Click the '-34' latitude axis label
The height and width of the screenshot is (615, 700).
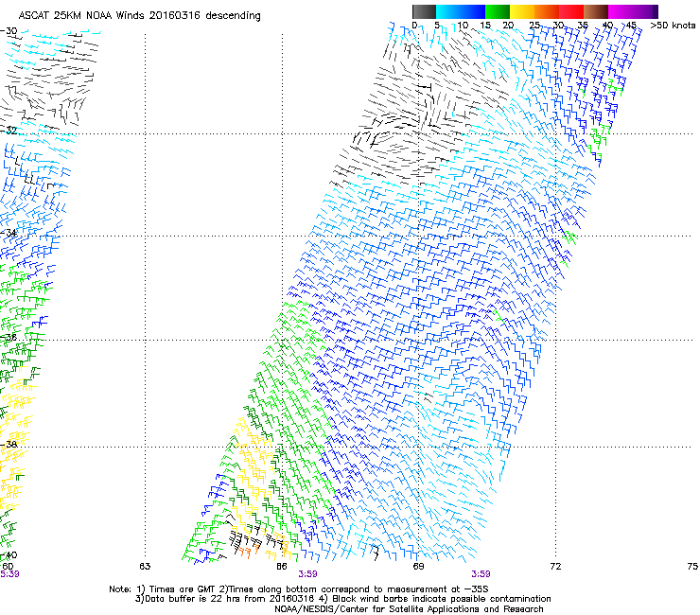pos(9,233)
